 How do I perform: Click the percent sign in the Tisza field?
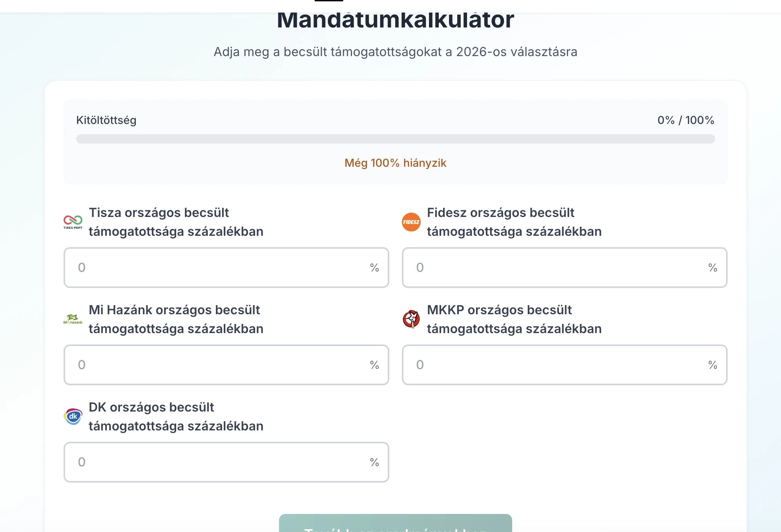coord(373,268)
